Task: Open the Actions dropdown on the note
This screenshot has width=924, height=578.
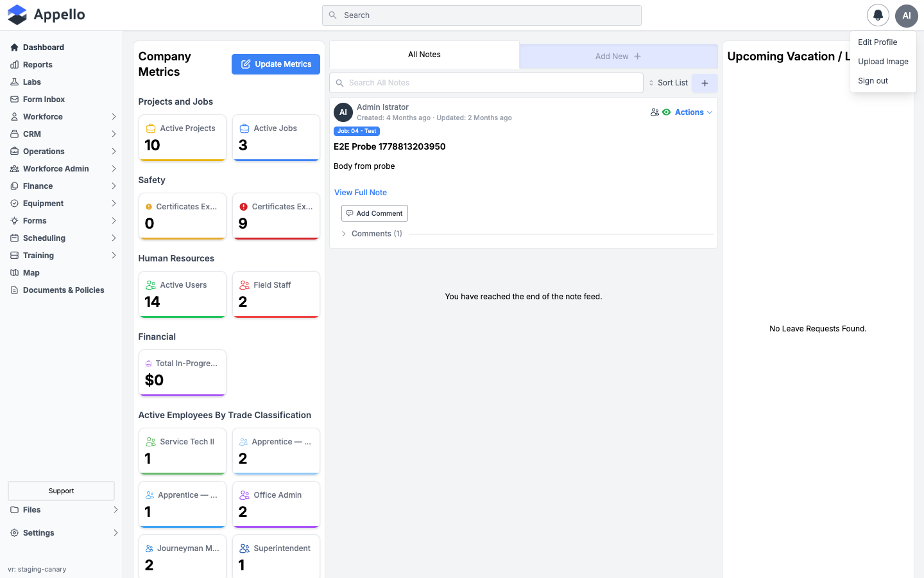Action: (694, 112)
